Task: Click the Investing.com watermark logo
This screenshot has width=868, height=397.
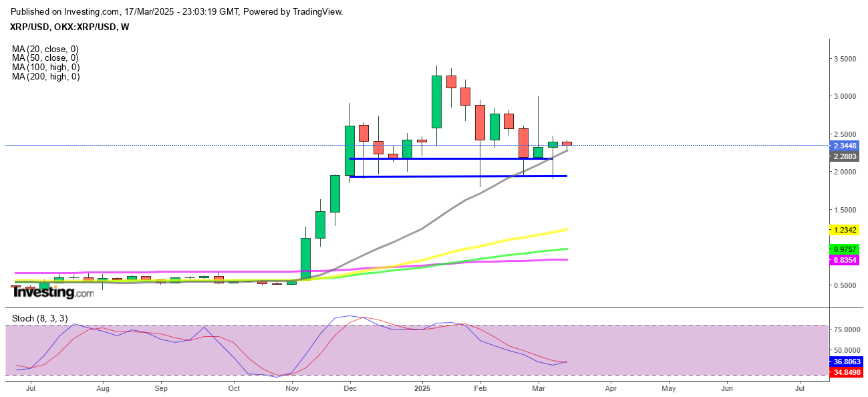Action: click(x=53, y=292)
